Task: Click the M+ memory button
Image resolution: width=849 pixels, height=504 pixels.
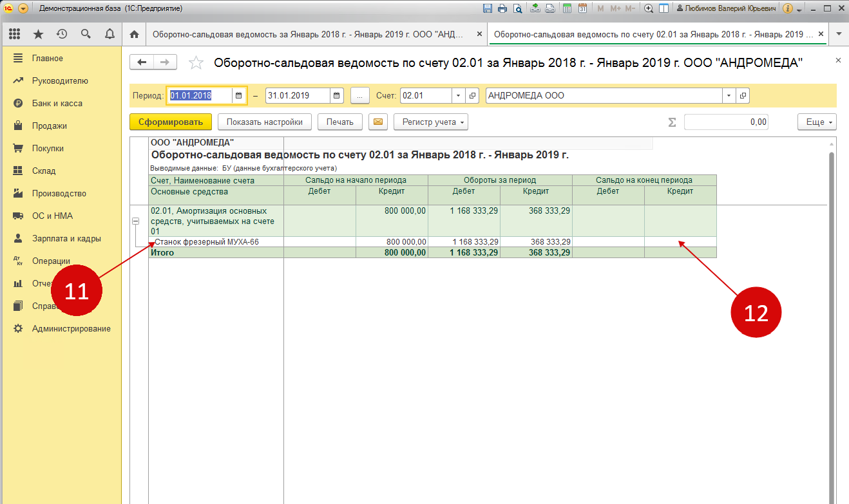Action: [x=615, y=9]
